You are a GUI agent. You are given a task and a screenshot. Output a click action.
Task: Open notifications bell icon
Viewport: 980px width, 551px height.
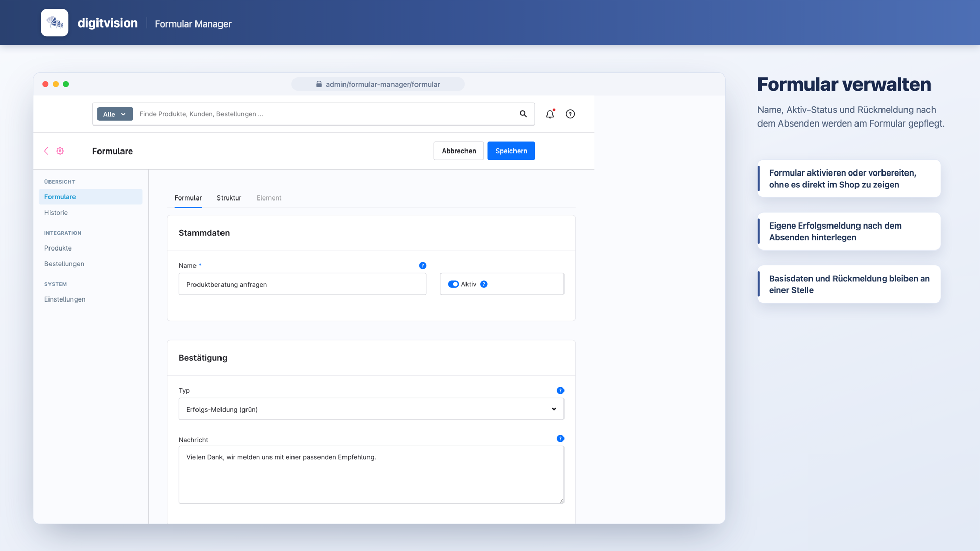(550, 114)
